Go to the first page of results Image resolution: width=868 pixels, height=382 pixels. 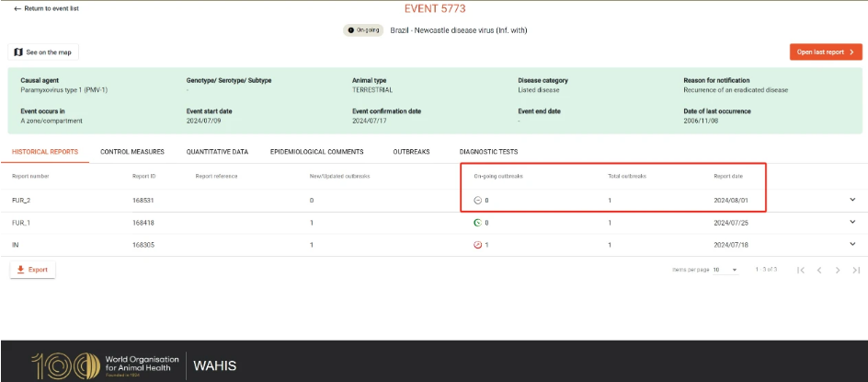801,270
